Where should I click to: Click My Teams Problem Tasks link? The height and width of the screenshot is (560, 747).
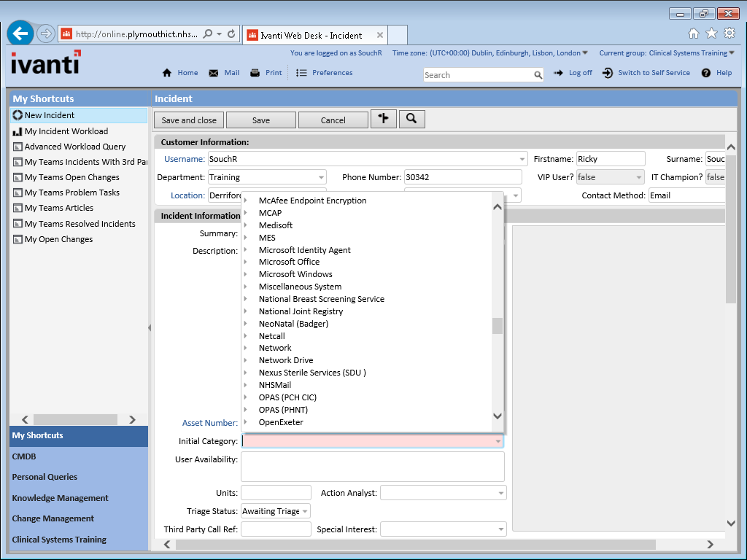coord(72,192)
